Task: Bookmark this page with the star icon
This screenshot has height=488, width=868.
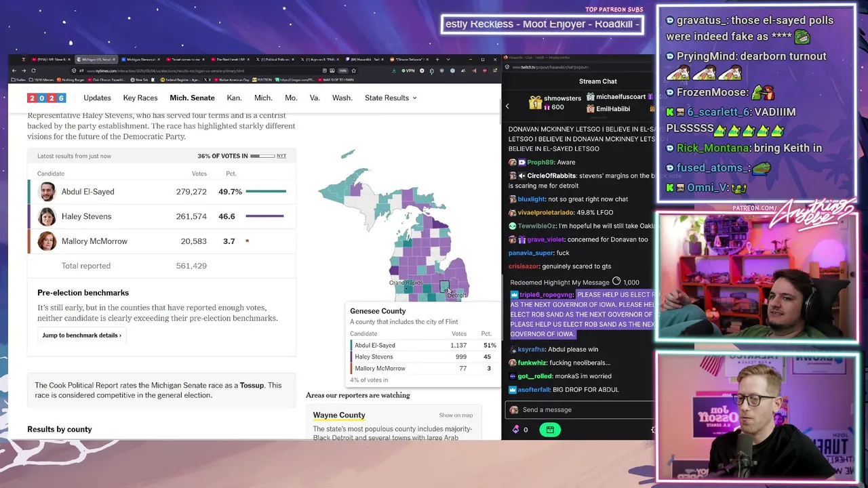Action: [x=353, y=70]
